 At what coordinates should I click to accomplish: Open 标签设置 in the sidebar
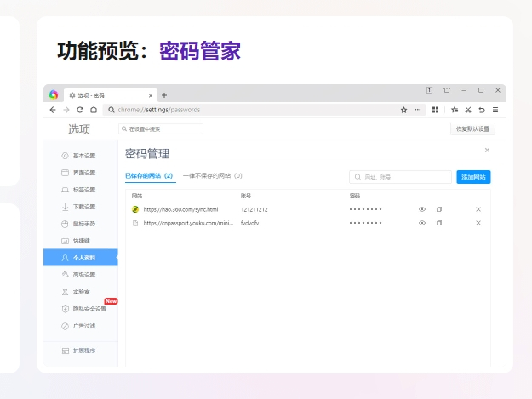tap(81, 190)
